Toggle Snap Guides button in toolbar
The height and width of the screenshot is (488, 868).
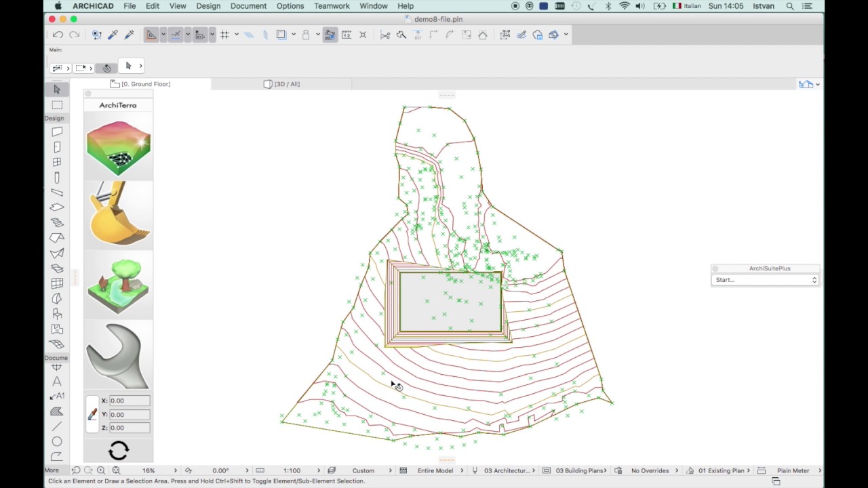(x=176, y=35)
